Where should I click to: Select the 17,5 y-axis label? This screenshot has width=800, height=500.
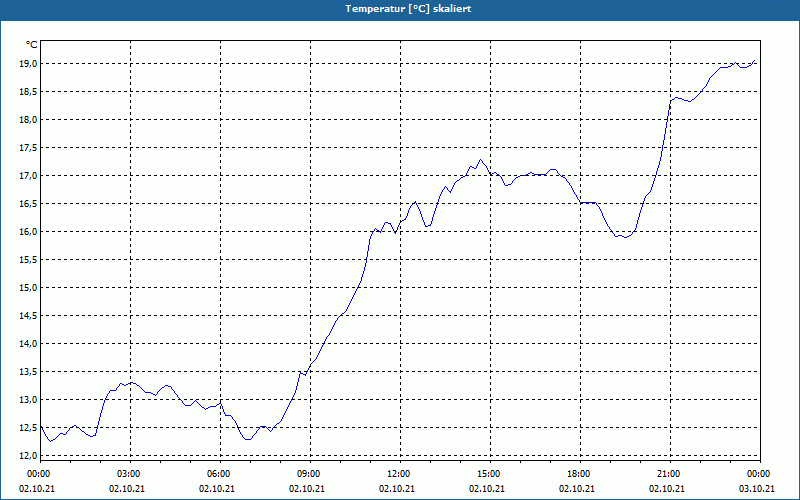click(x=28, y=148)
